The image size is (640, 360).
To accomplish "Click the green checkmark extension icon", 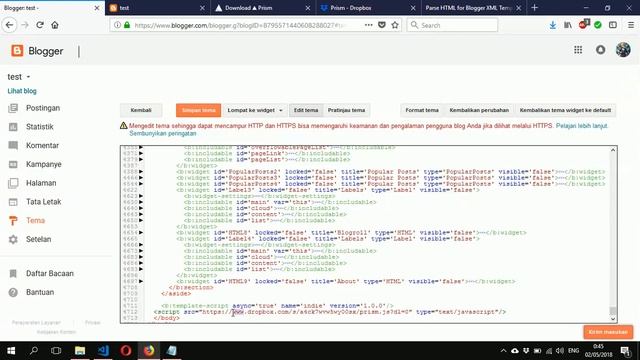I will coord(598,25).
